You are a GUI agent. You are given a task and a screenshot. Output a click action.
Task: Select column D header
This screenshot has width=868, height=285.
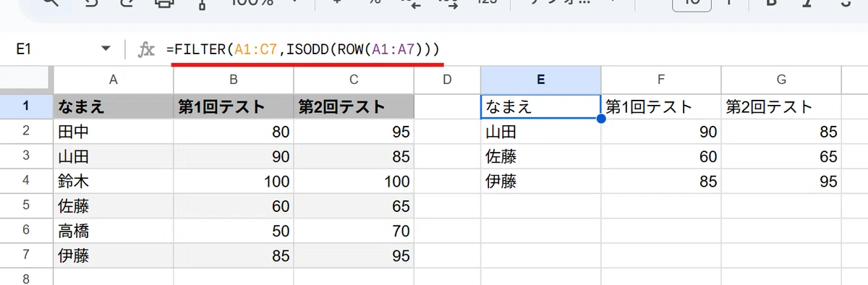447,80
